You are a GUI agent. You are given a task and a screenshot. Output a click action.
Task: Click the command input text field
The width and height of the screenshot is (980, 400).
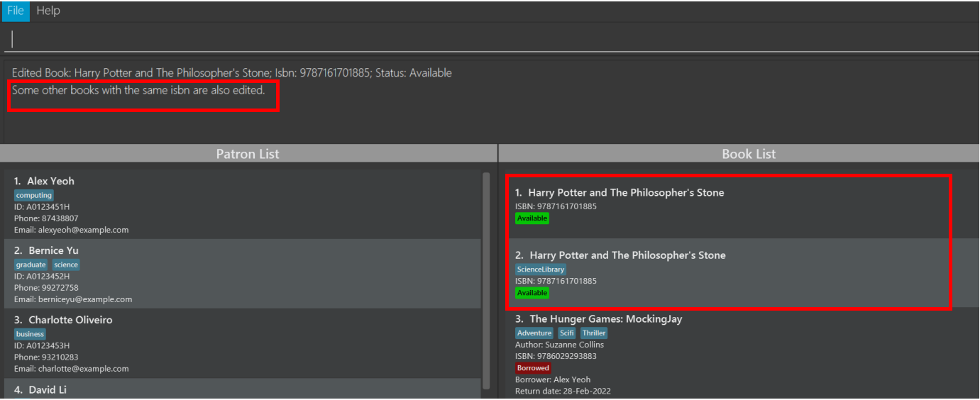(490, 39)
